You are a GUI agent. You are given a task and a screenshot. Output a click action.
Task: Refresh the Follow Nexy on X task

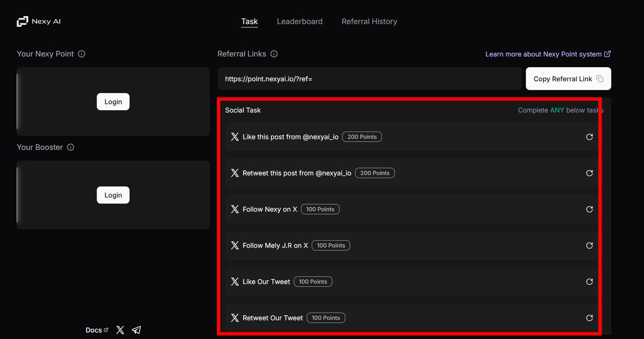click(589, 209)
